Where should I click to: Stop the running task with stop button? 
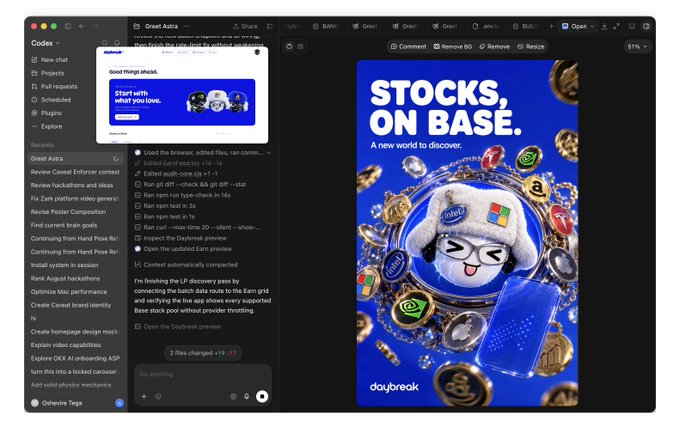(x=262, y=396)
